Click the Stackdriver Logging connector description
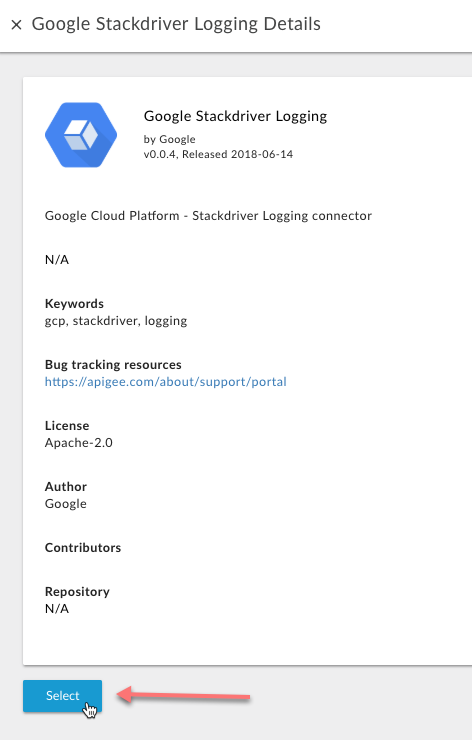 pos(208,216)
